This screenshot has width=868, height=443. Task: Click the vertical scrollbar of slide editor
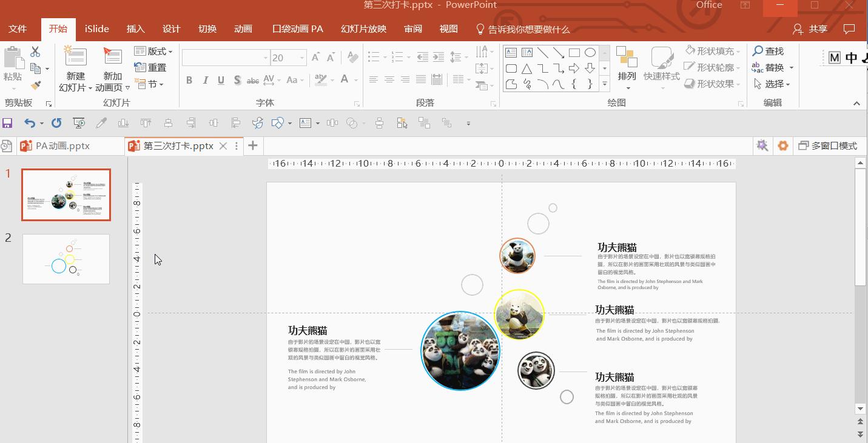point(860,227)
